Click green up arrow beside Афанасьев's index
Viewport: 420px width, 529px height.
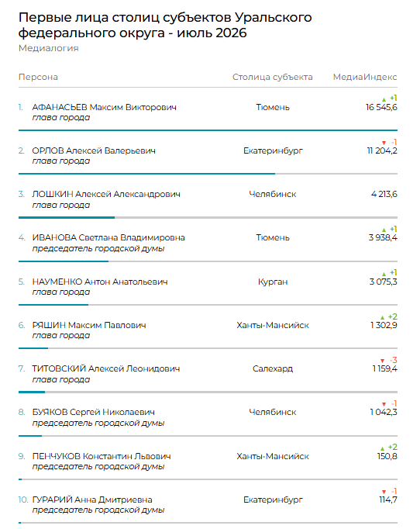tap(384, 99)
